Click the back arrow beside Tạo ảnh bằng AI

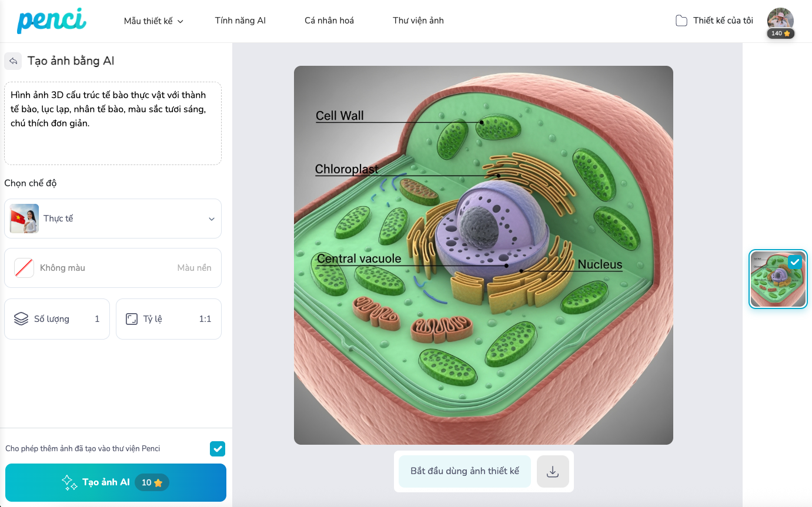point(13,61)
